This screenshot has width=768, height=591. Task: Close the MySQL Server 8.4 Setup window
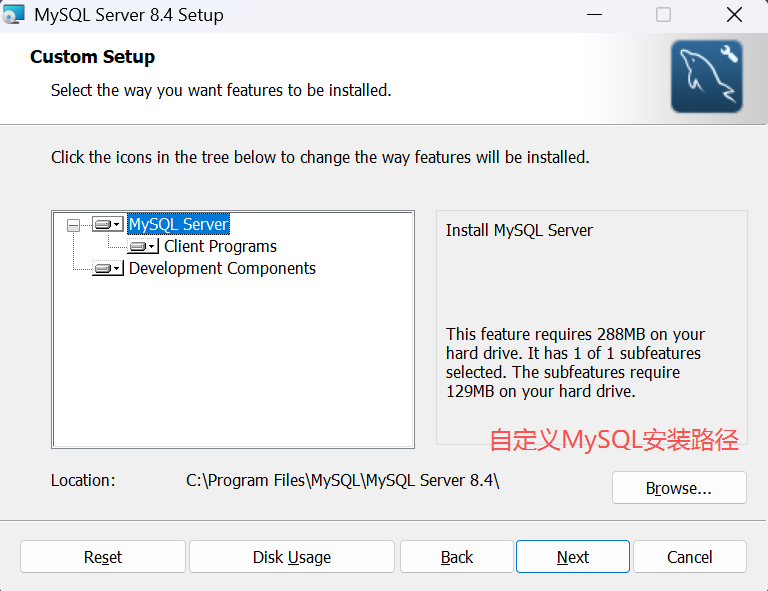click(734, 15)
